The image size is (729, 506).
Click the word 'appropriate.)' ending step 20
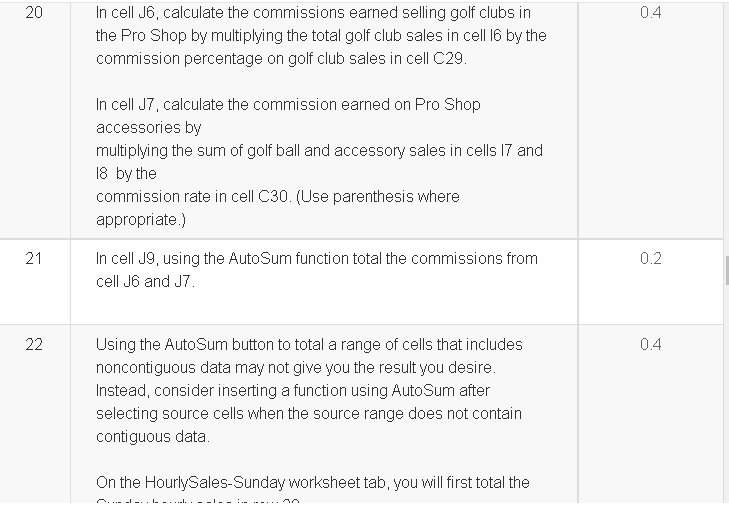click(x=141, y=220)
